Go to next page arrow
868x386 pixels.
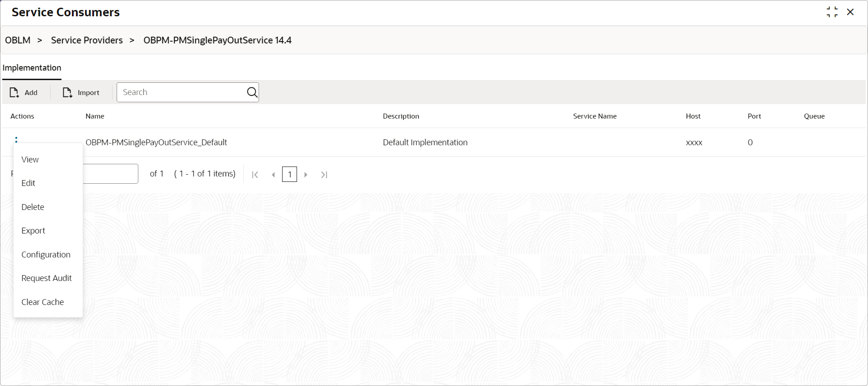pyautogui.click(x=306, y=175)
